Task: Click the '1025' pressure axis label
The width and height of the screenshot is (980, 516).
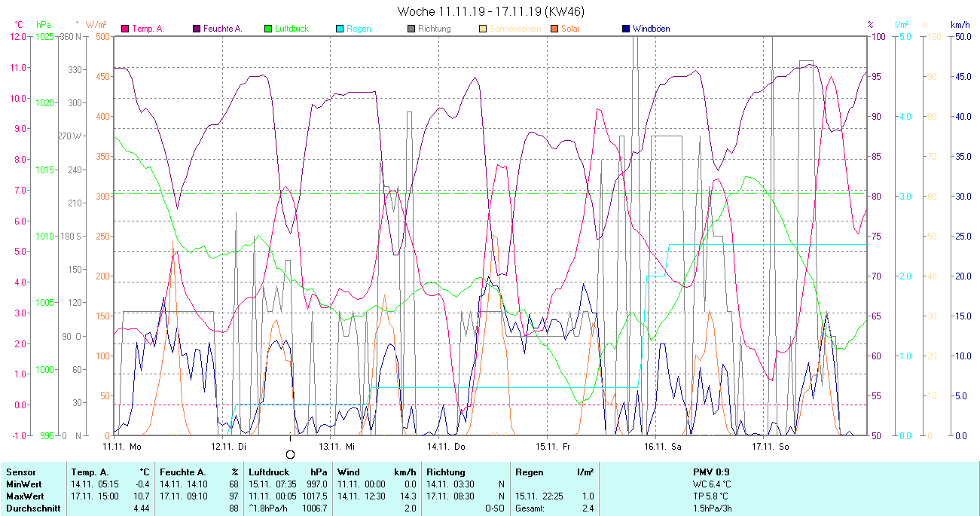Action: click(44, 36)
